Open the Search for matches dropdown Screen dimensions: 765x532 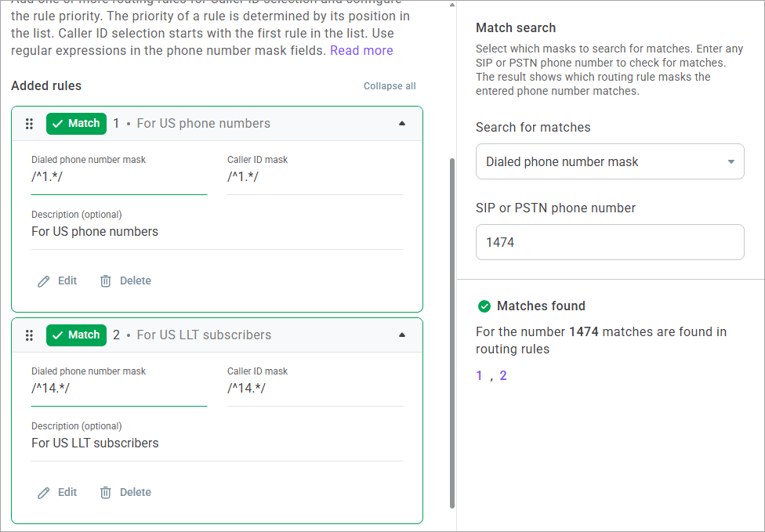610,162
